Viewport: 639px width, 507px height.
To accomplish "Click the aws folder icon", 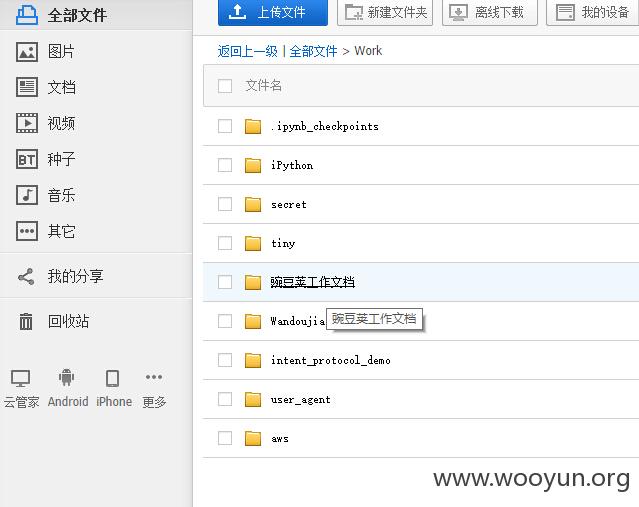I will [x=253, y=439].
